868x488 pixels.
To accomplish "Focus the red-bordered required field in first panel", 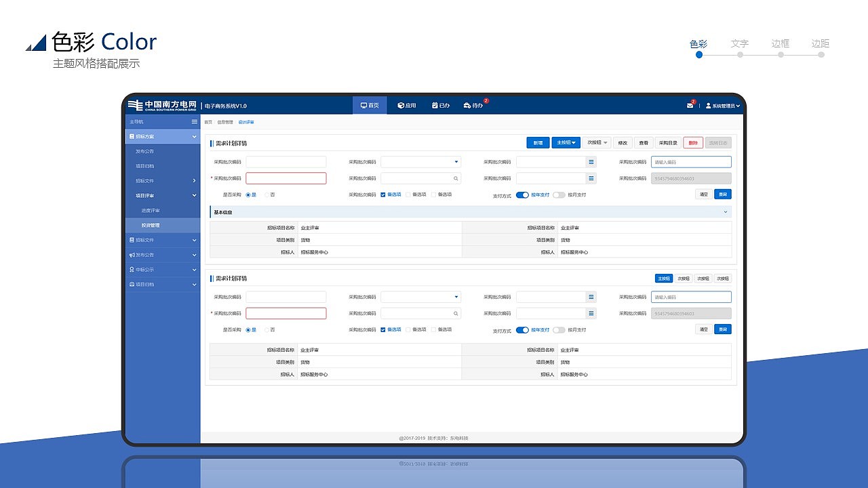I will (285, 178).
